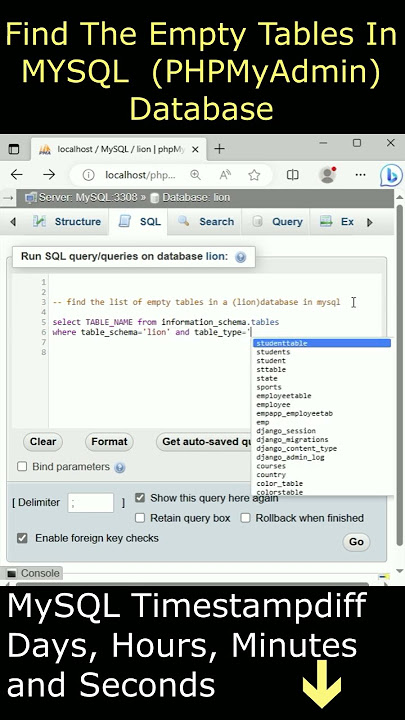Toggle the tab actions menu icon

(x=14, y=149)
